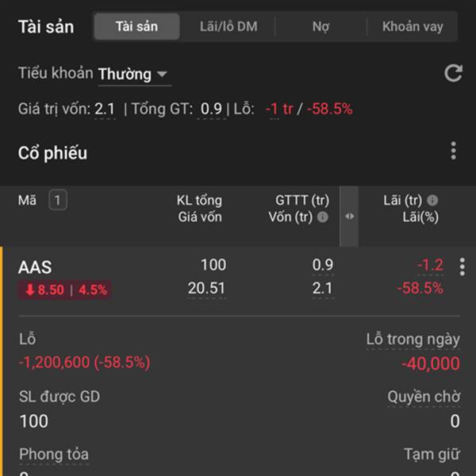
Task: Open the Tiểu khoản Thường dropdown
Action: (x=133, y=75)
